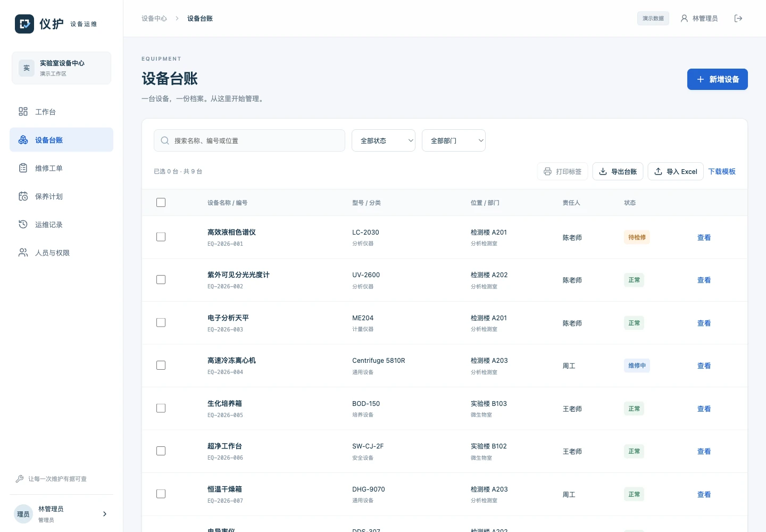The height and width of the screenshot is (532, 766).
Task: Click the 恒温干燥箱 row checkbox
Action: coord(161,494)
